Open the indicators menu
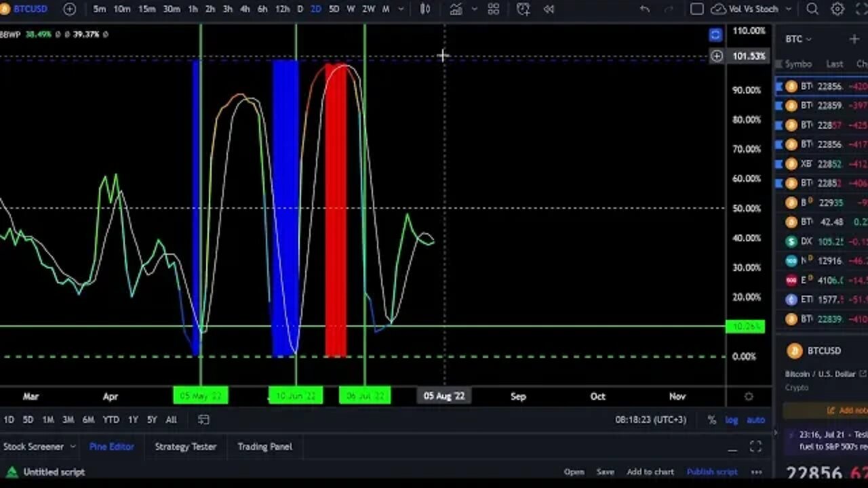 (x=456, y=9)
